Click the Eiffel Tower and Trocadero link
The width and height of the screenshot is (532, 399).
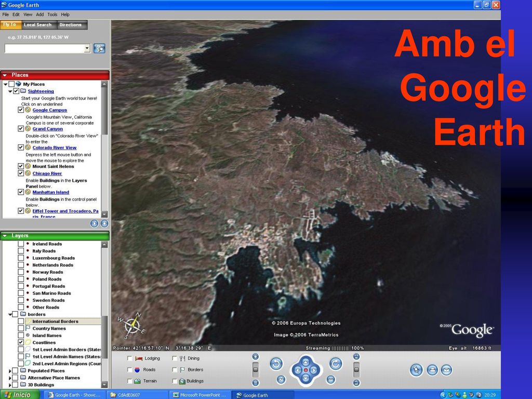click(x=65, y=211)
